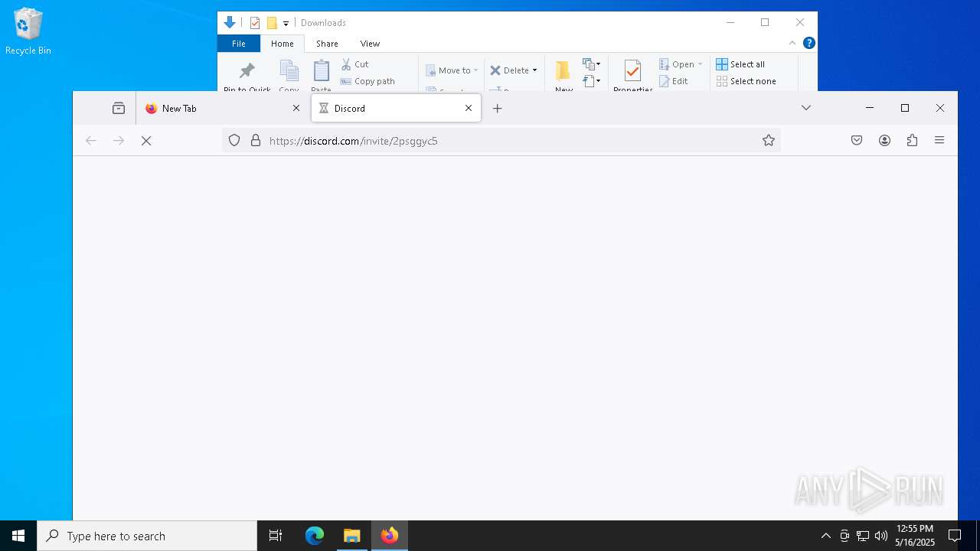Click the taskbar search box
This screenshot has height=551, width=980.
coord(147,536)
